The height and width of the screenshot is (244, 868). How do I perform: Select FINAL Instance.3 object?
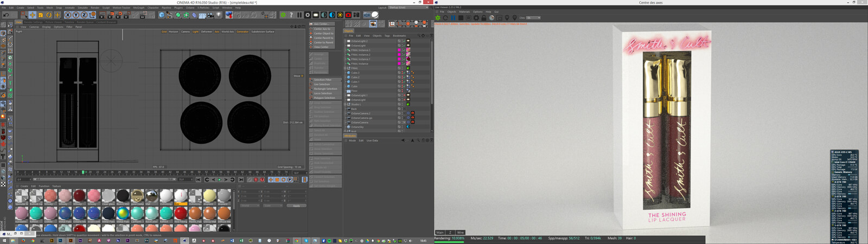coord(361,50)
